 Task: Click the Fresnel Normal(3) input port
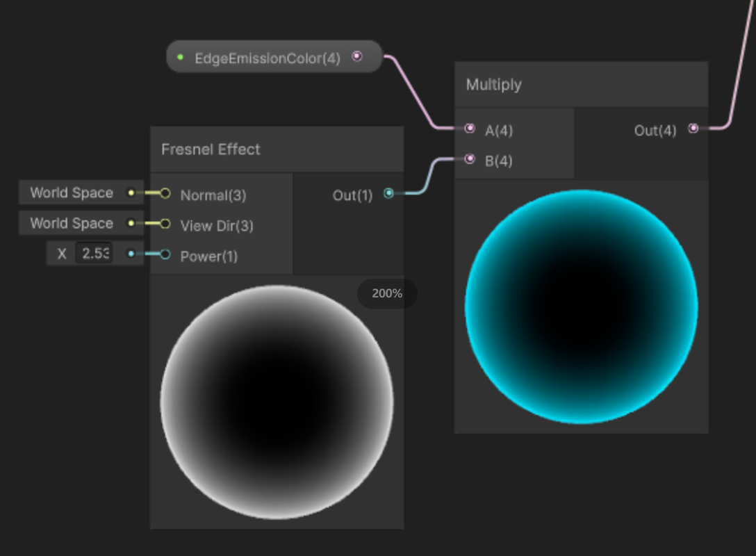point(165,193)
